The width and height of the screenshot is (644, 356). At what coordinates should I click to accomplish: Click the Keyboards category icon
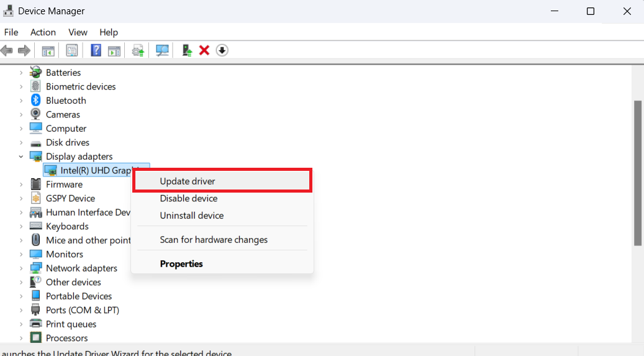(x=36, y=226)
